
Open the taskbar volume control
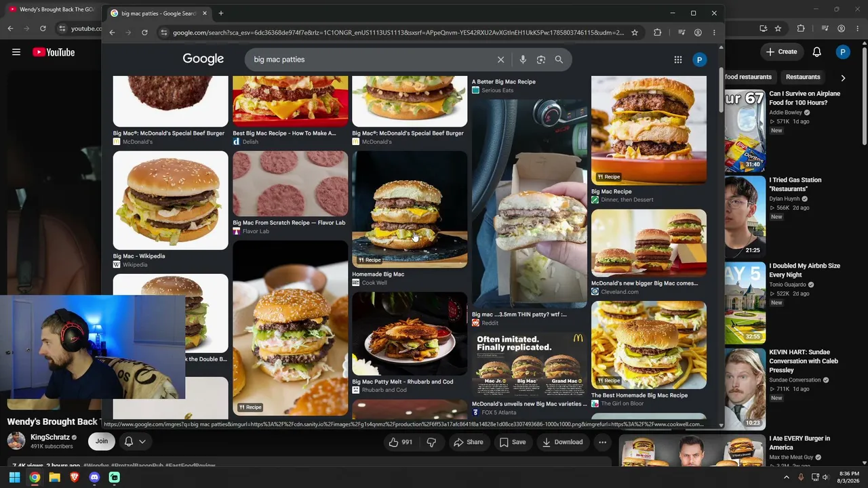click(x=825, y=477)
